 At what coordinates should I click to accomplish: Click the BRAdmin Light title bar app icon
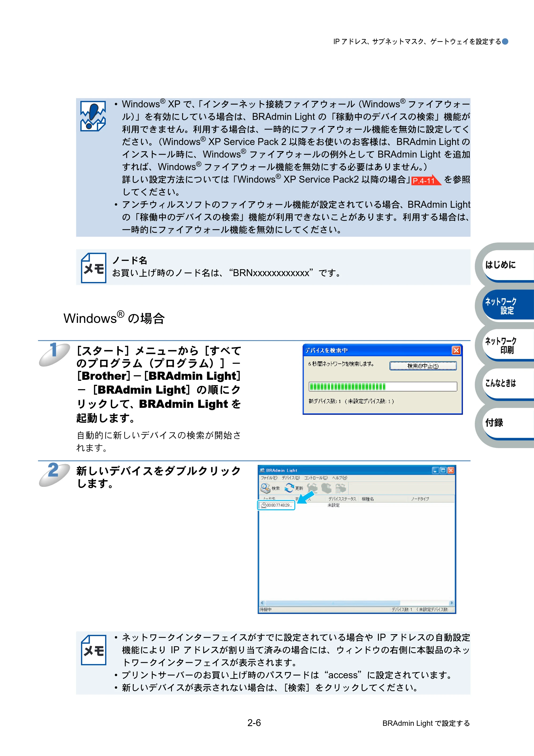coord(262,470)
